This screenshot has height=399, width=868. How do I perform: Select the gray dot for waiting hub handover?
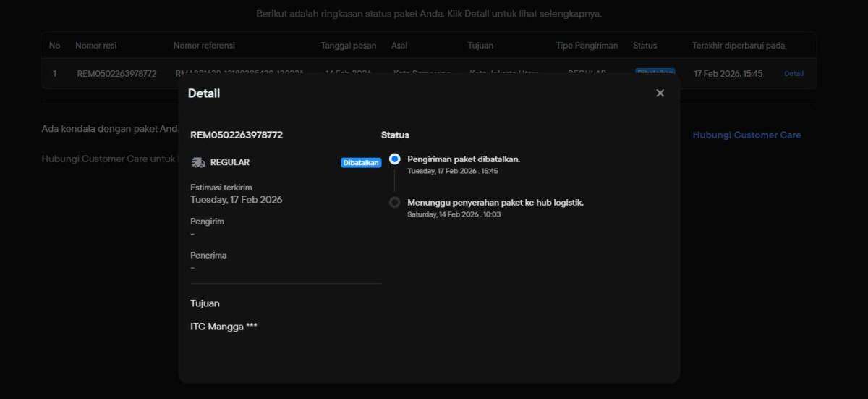point(394,203)
